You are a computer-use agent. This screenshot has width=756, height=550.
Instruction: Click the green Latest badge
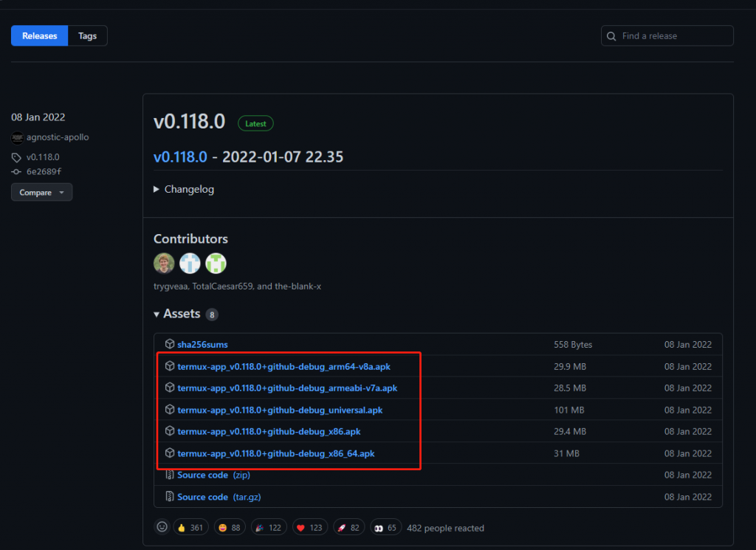pyautogui.click(x=255, y=123)
